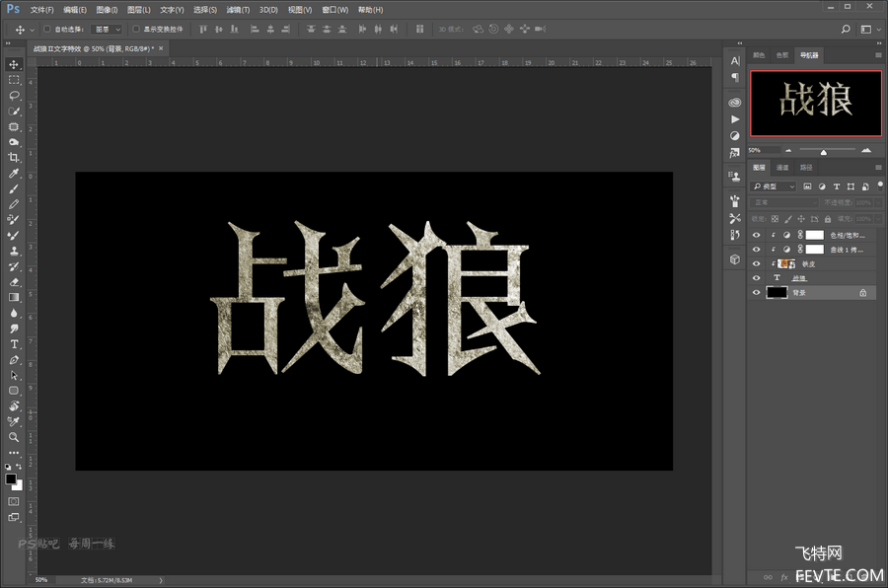888x588 pixels.
Task: Toggle Quick Mask mode icon
Action: click(x=14, y=501)
